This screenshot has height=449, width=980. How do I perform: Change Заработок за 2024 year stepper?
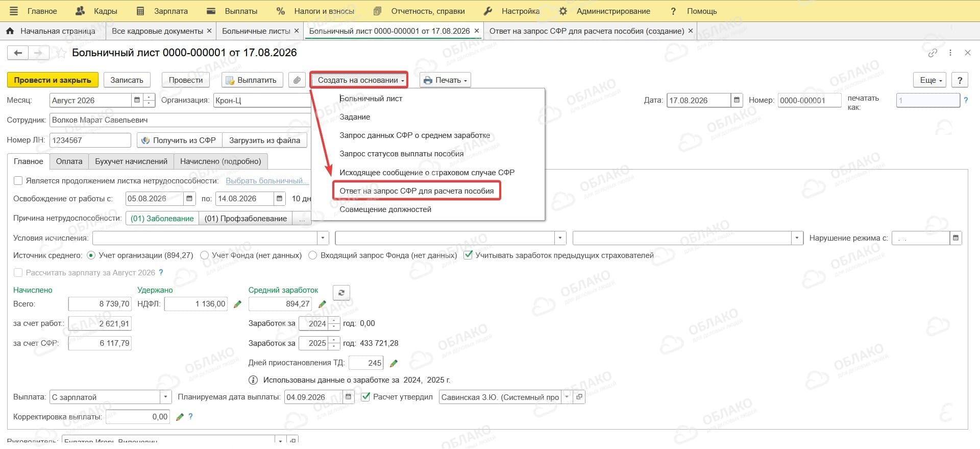(334, 323)
